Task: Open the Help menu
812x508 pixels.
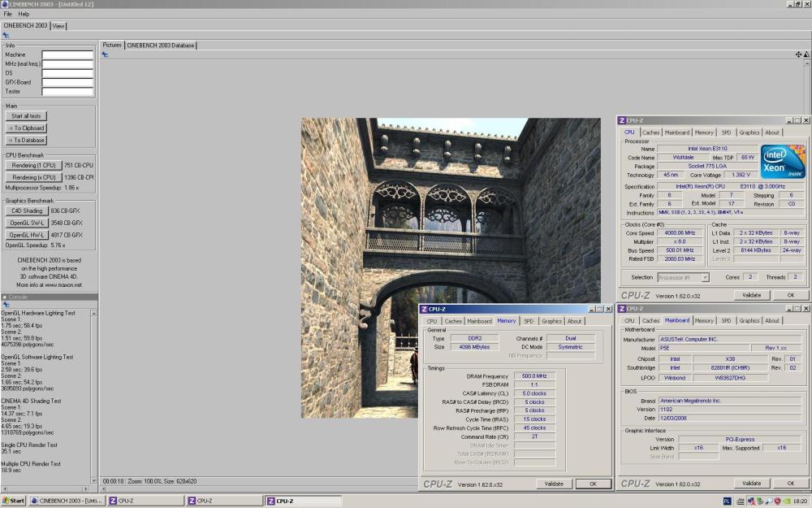Action: (24, 14)
